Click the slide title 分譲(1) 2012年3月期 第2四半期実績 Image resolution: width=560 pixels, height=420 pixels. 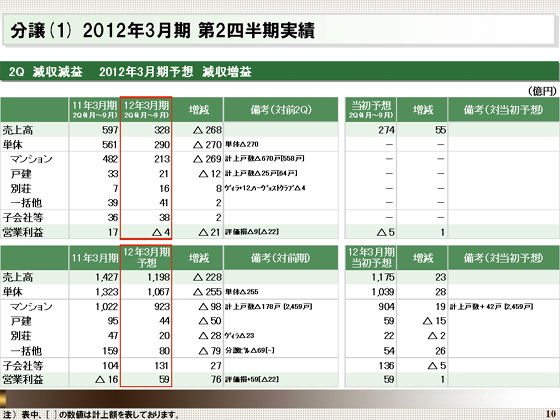coord(162,30)
